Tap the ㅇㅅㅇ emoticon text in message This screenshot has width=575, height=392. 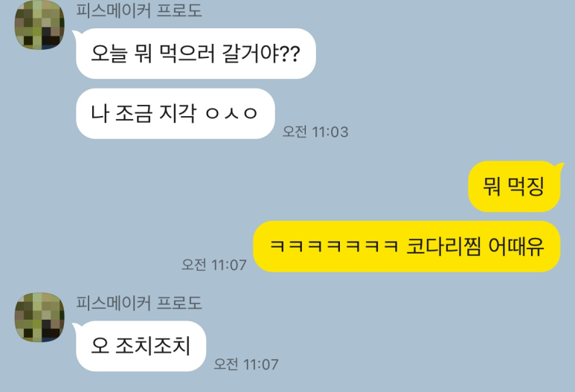point(231,113)
